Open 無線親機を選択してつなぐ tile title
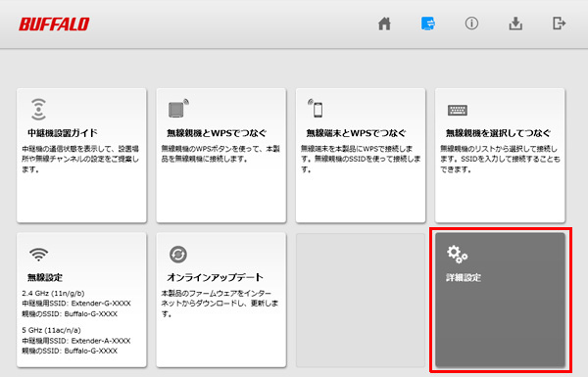 tap(498, 133)
